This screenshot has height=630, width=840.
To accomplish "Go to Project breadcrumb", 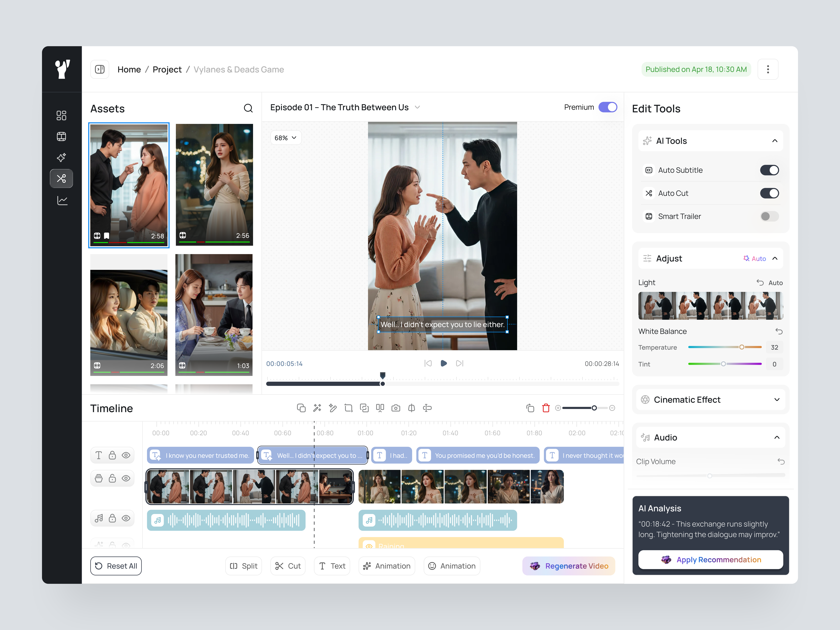I will (167, 69).
